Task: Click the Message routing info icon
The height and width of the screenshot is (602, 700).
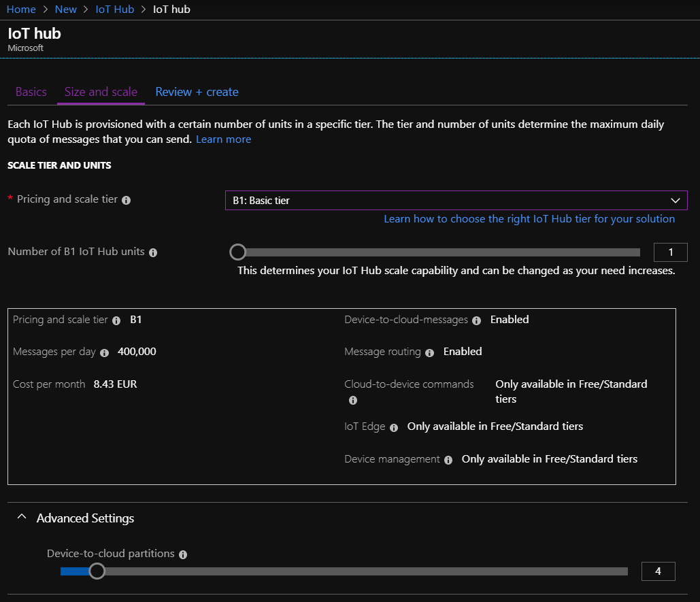Action: click(429, 352)
